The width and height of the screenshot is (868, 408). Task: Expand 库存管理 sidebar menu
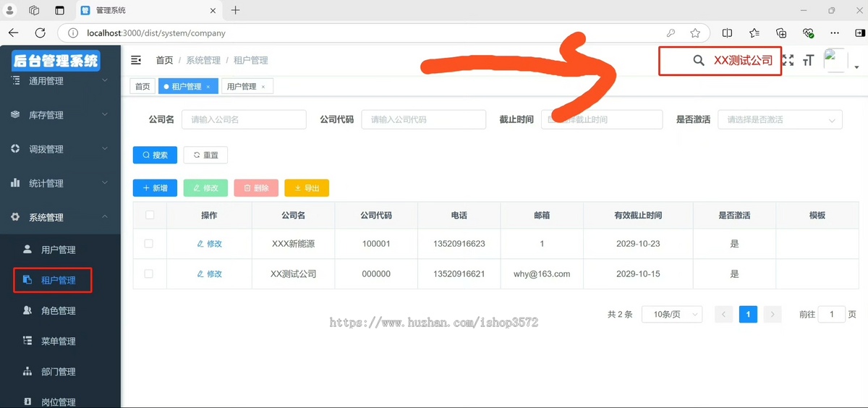coord(60,115)
